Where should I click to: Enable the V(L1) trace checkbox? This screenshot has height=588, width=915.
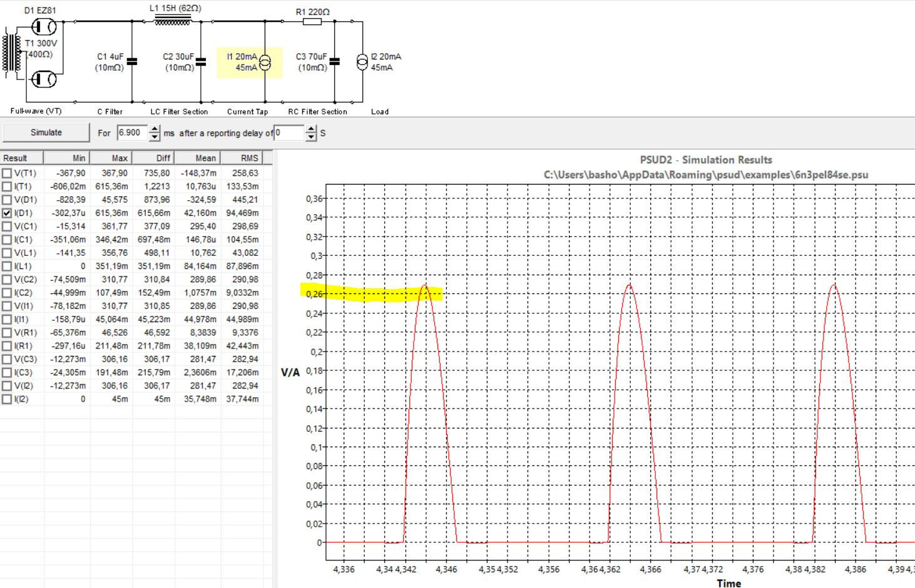click(7, 253)
